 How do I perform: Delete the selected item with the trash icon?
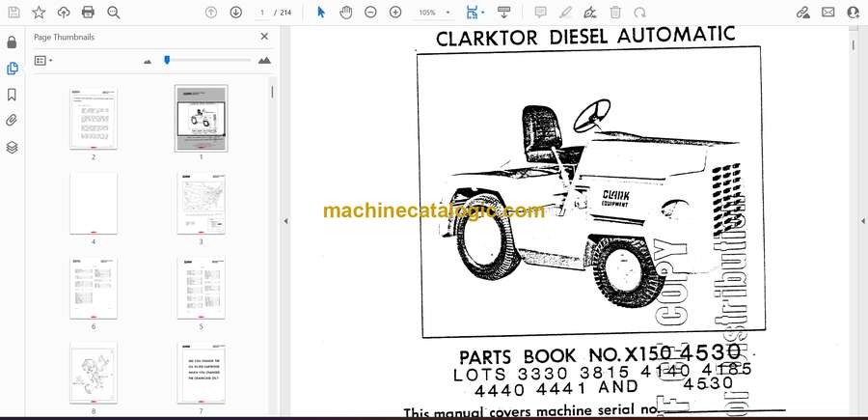615,13
